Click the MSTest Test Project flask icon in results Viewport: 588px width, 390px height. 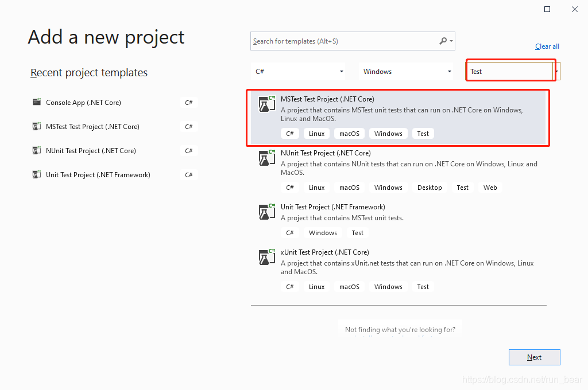pos(266,104)
